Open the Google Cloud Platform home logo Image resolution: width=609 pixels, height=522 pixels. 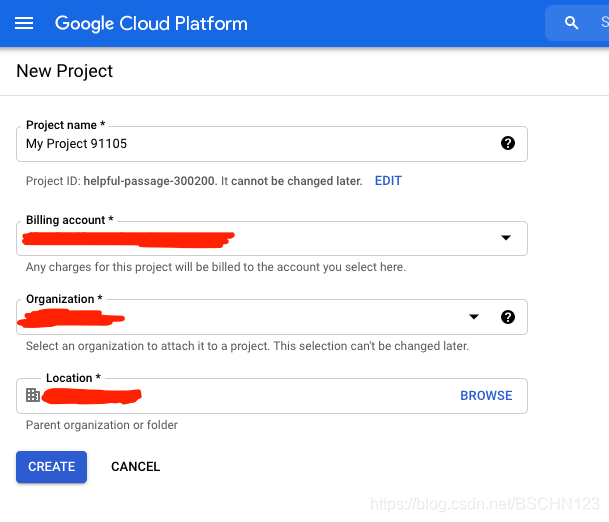pos(151,23)
